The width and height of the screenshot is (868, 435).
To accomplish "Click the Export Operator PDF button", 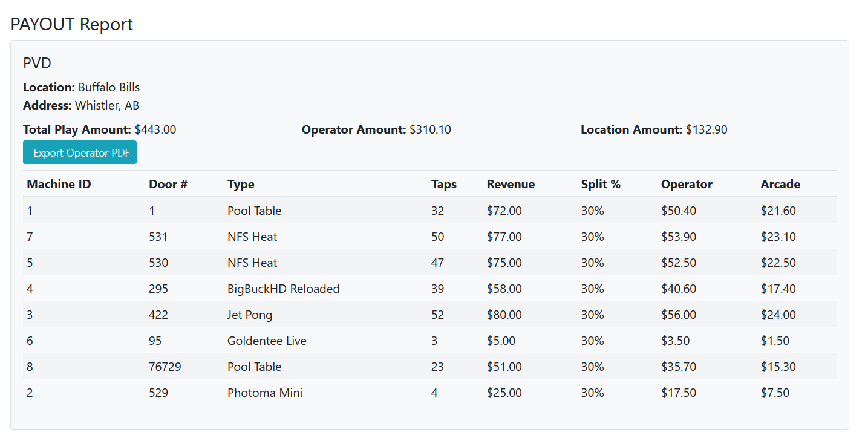I will click(x=80, y=152).
